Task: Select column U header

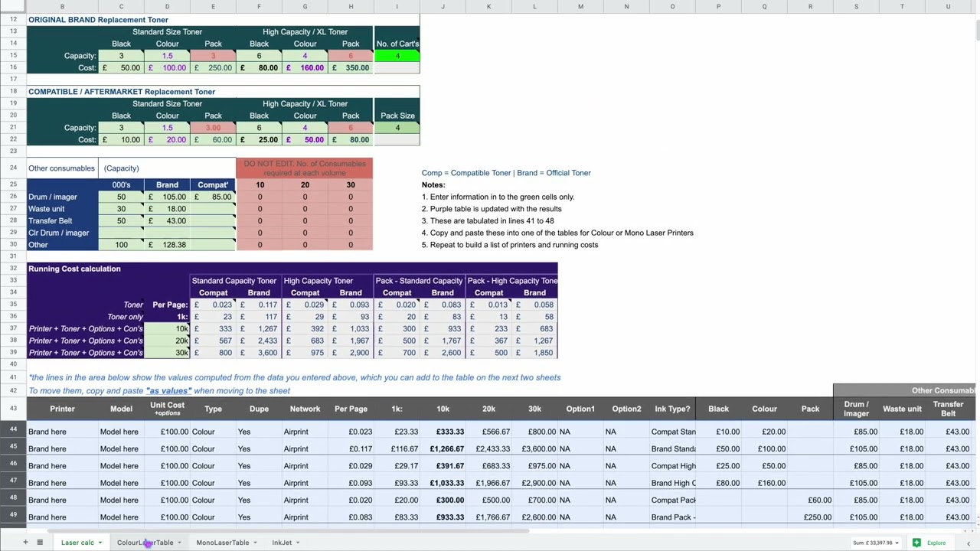Action: coord(948,7)
